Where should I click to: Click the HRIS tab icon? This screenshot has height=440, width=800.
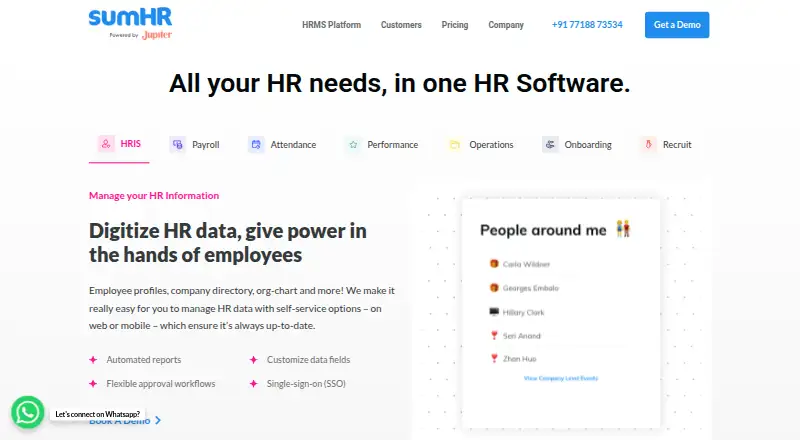point(106,144)
